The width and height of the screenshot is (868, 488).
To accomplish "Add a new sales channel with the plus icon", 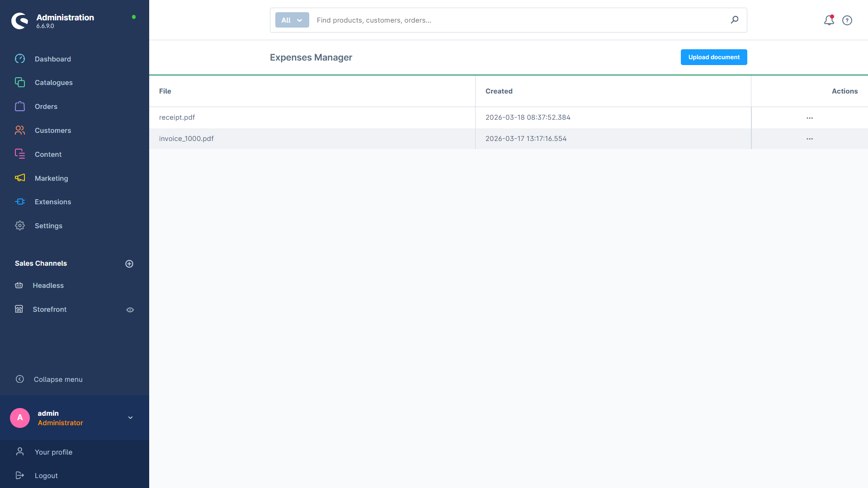I will (x=130, y=263).
